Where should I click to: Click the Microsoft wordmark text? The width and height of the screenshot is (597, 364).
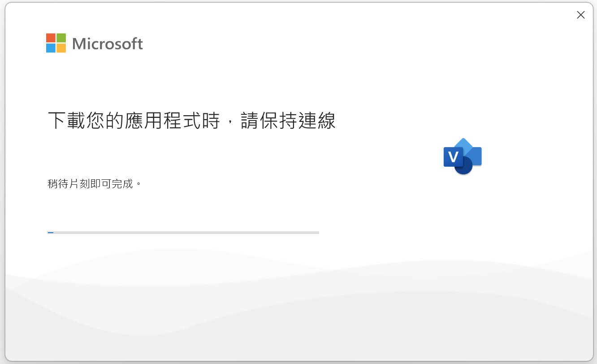click(x=108, y=43)
